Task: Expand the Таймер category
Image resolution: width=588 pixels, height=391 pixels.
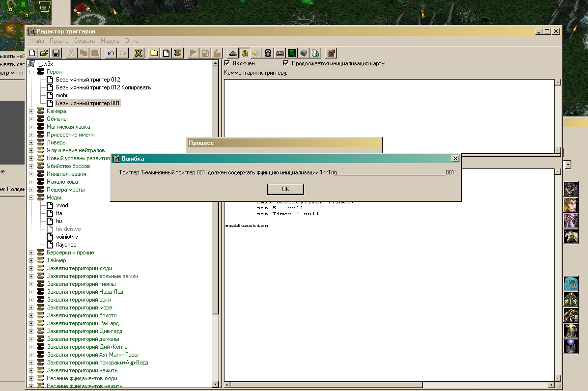Action: pos(31,260)
